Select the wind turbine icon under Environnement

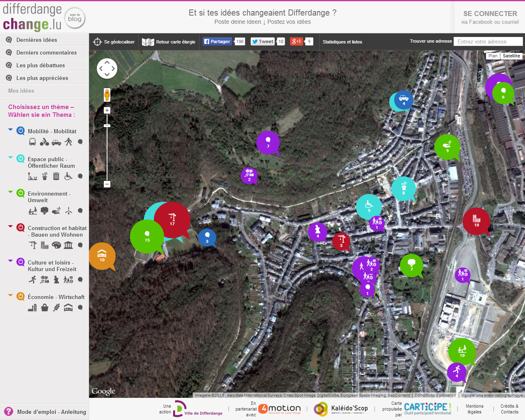pyautogui.click(x=68, y=211)
